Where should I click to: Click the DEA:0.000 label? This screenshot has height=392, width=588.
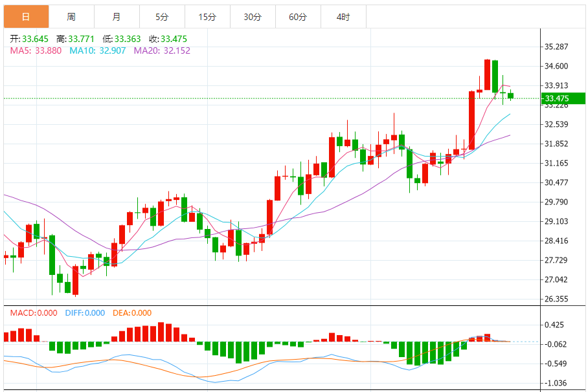click(x=132, y=313)
